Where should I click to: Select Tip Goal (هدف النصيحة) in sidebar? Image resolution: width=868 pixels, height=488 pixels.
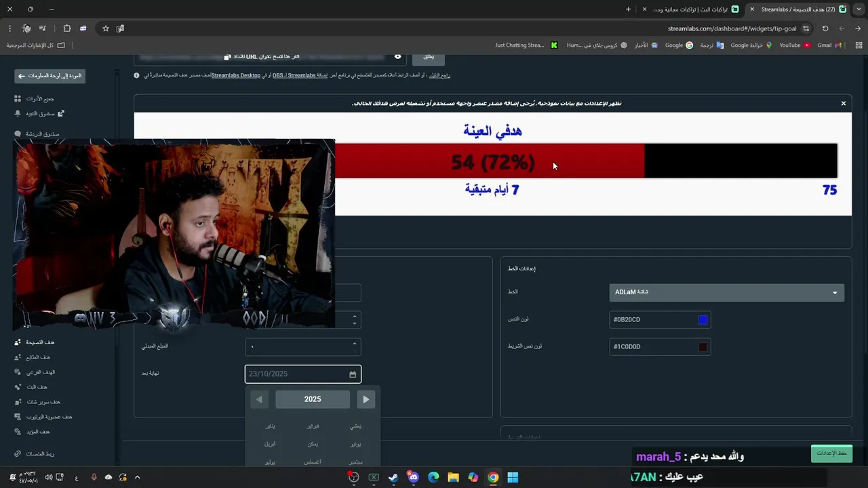(x=35, y=342)
